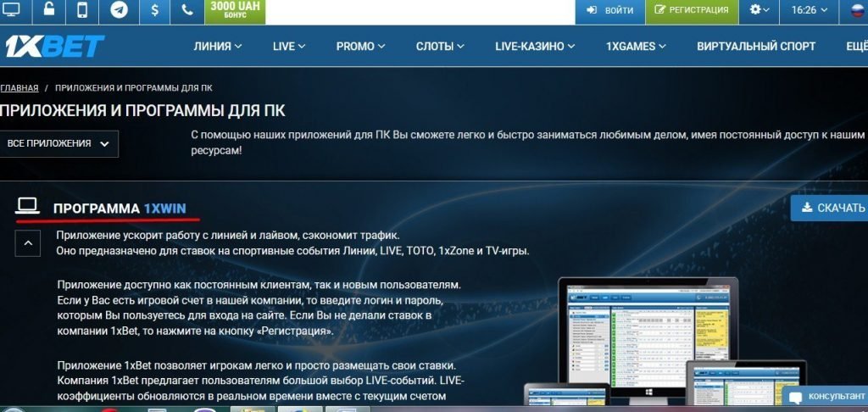Expand the Все приложения dropdown
This screenshot has width=868, height=412.
(x=59, y=144)
